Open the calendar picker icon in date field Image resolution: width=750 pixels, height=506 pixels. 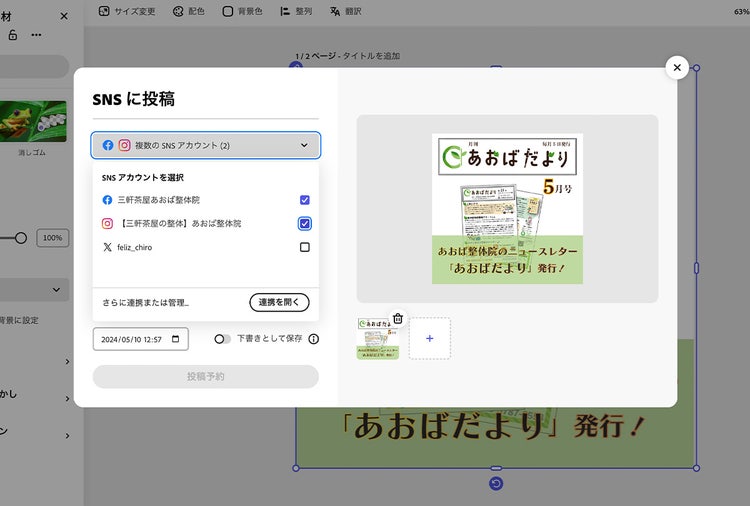[x=176, y=339]
